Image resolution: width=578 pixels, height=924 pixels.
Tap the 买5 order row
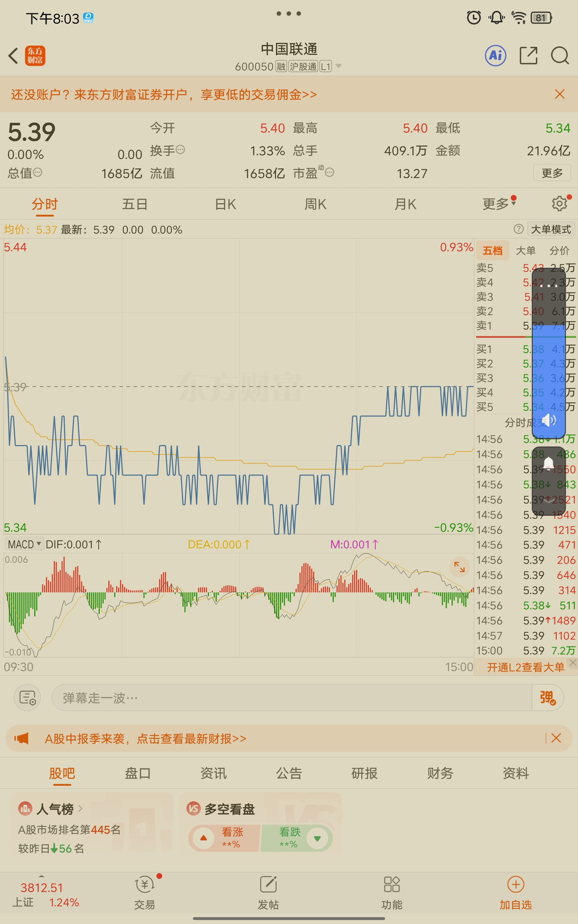click(x=526, y=407)
